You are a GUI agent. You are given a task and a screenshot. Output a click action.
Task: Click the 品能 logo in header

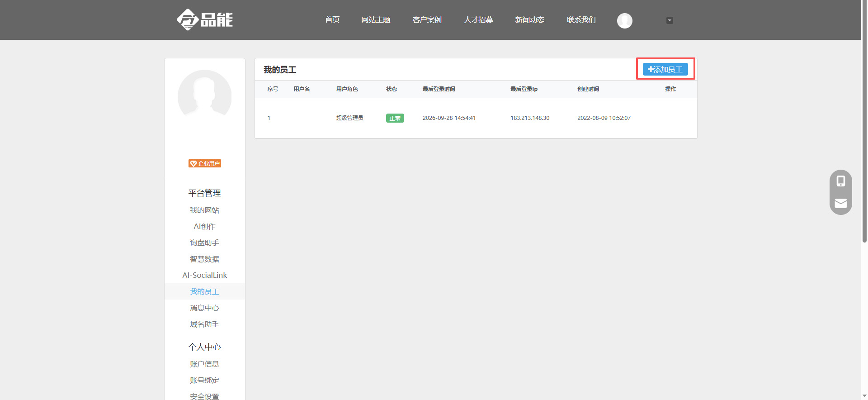[x=205, y=20]
